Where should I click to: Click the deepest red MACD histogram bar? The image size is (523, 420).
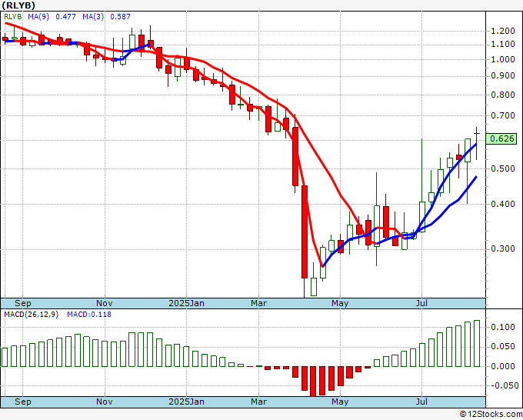[314, 382]
